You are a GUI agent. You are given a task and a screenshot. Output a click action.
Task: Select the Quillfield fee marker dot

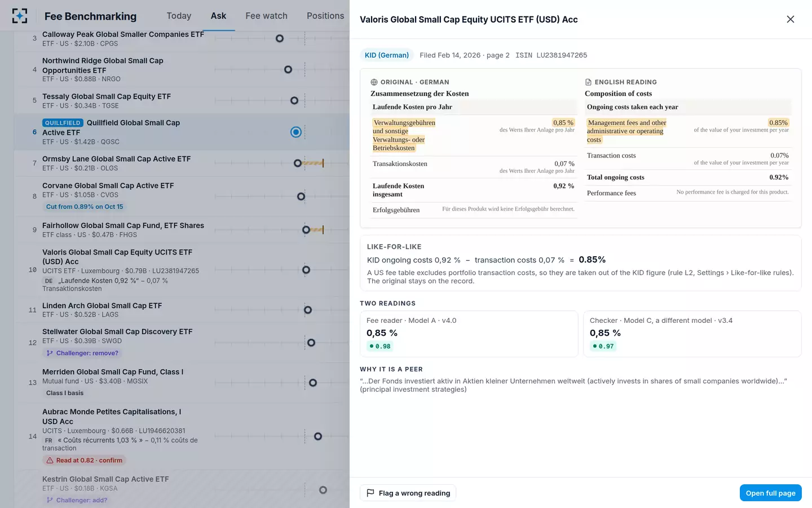(296, 132)
